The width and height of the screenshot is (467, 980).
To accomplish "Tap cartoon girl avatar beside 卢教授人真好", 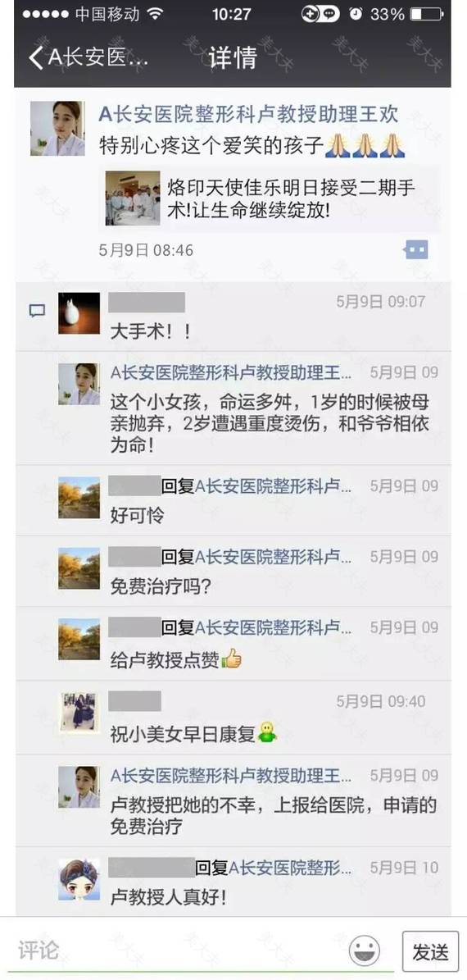I will 79,879.
